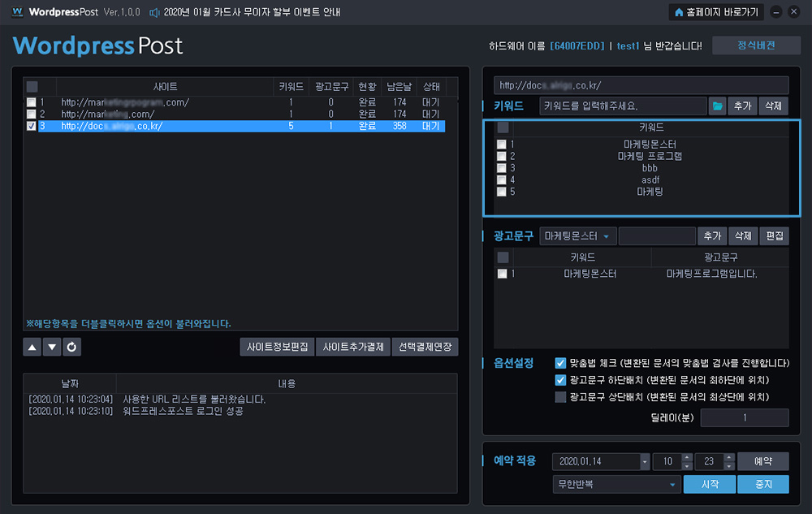This screenshot has width=812, height=514.
Task: Sort by 사이트 column header
Action: click(165, 86)
